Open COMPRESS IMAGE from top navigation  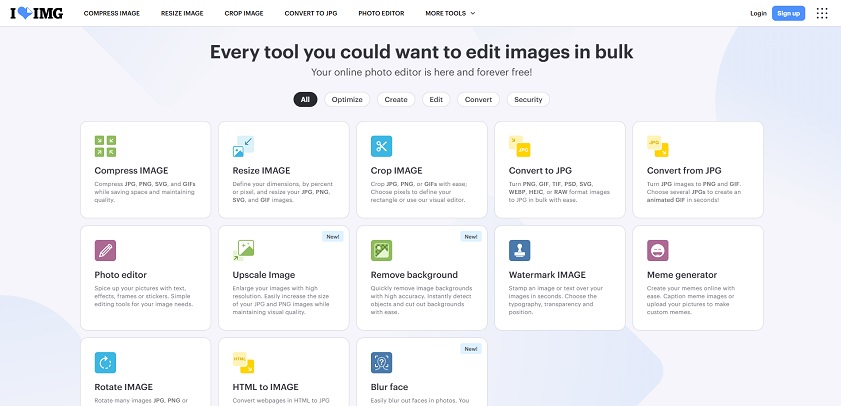pyautogui.click(x=111, y=14)
